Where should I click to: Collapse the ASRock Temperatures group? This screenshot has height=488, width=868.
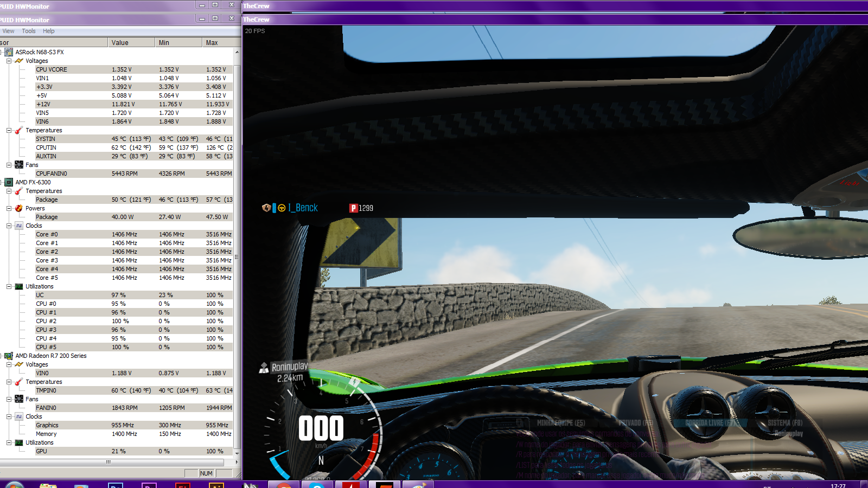coord(9,130)
